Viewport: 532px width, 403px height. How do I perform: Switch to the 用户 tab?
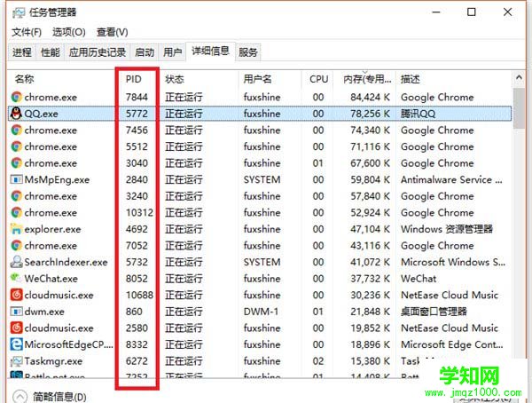pyautogui.click(x=173, y=52)
